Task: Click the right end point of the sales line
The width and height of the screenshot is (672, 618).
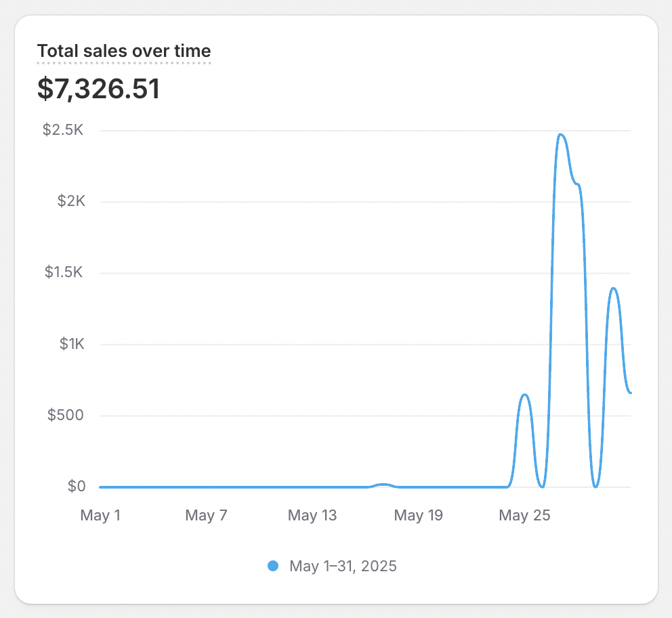Action: (630, 393)
